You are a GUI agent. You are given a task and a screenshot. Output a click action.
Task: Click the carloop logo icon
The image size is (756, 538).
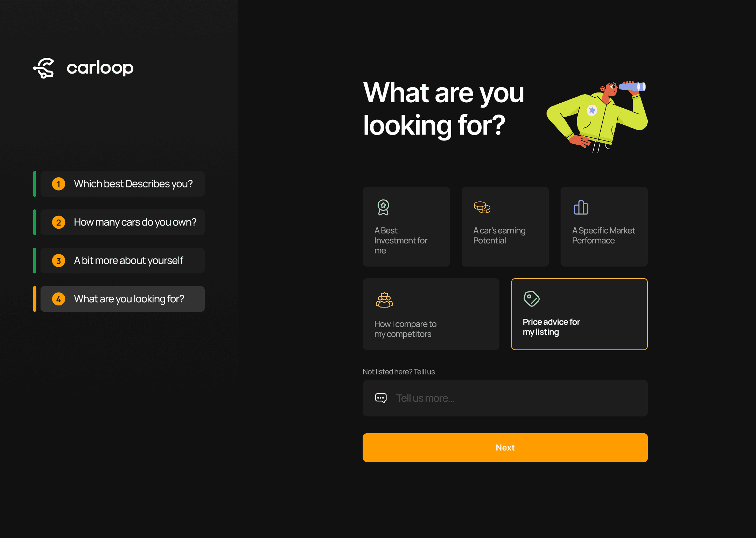pyautogui.click(x=44, y=68)
